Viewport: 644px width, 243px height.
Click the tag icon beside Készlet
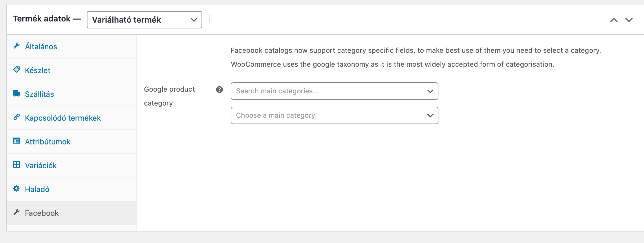[17, 70]
